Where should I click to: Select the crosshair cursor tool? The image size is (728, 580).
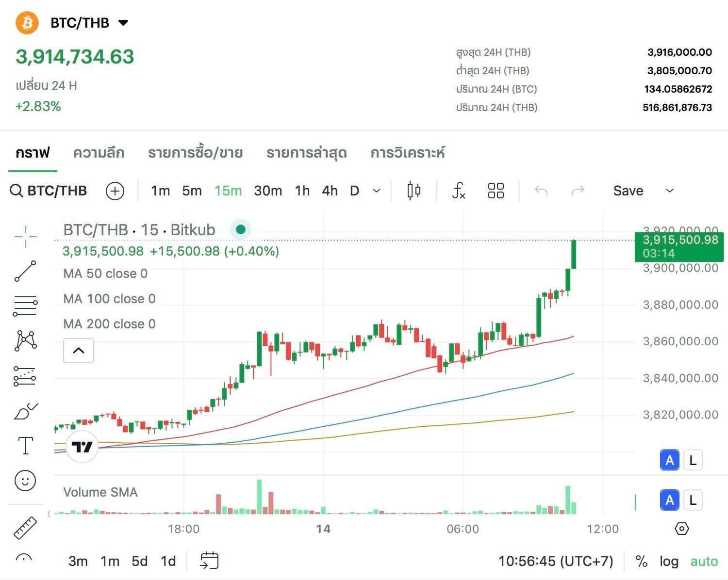point(25,237)
